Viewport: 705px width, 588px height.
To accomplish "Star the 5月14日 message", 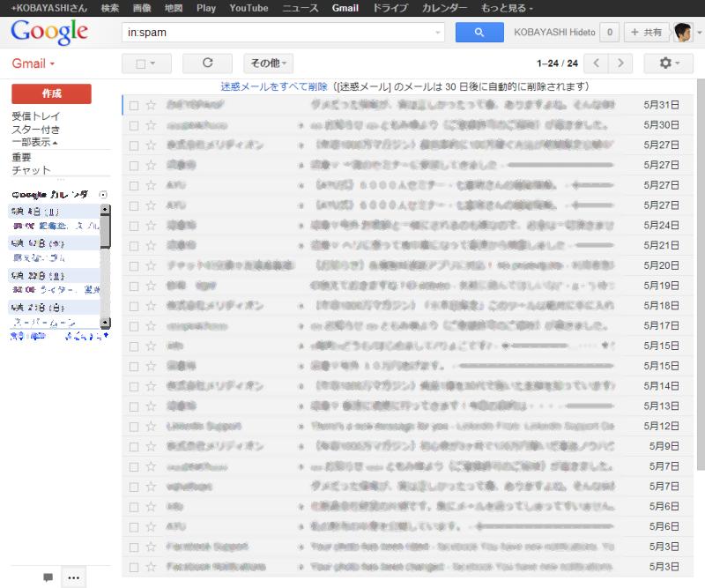I will coord(151,386).
